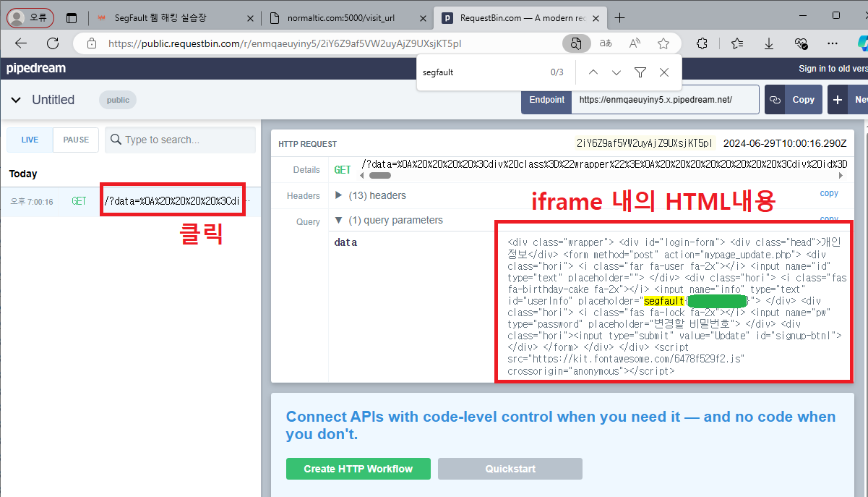Viewport: 868px width, 497px height.
Task: Click the Create HTTP Workflow button
Action: (x=358, y=469)
